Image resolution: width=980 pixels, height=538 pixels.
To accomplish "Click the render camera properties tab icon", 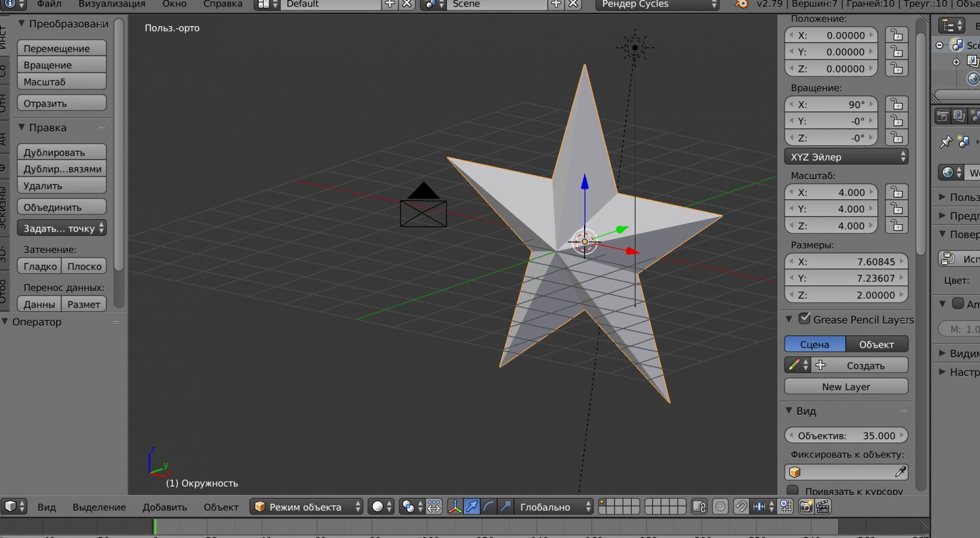I will (x=942, y=116).
